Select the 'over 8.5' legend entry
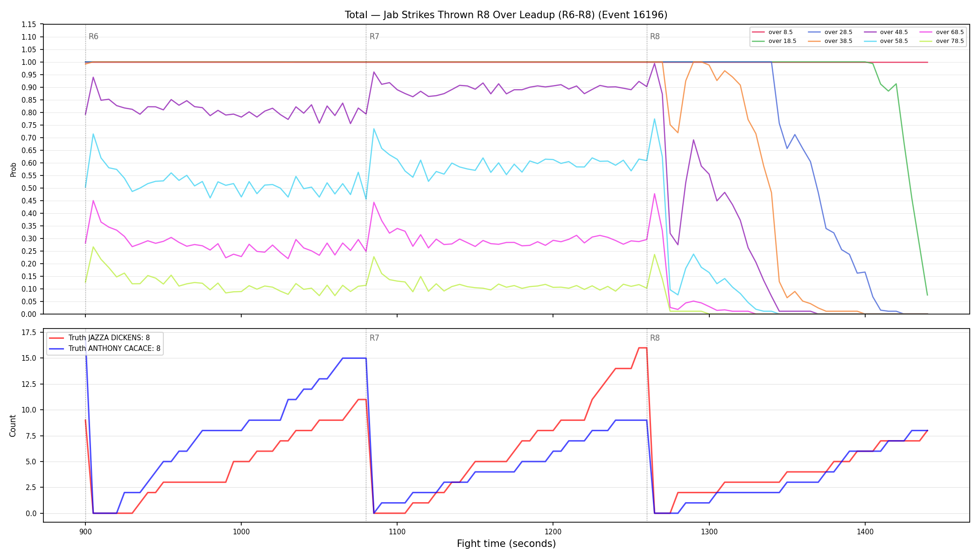Image resolution: width=980 pixels, height=560 pixels. pos(772,32)
